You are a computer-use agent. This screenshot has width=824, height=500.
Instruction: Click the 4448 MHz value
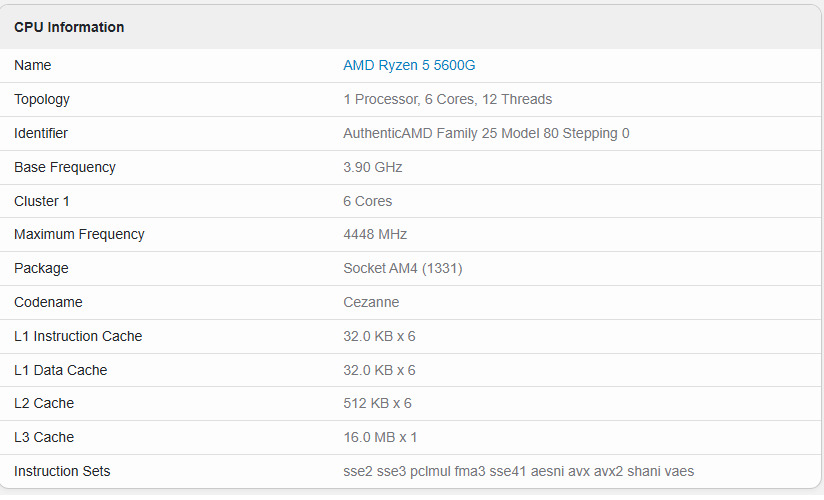pos(375,234)
